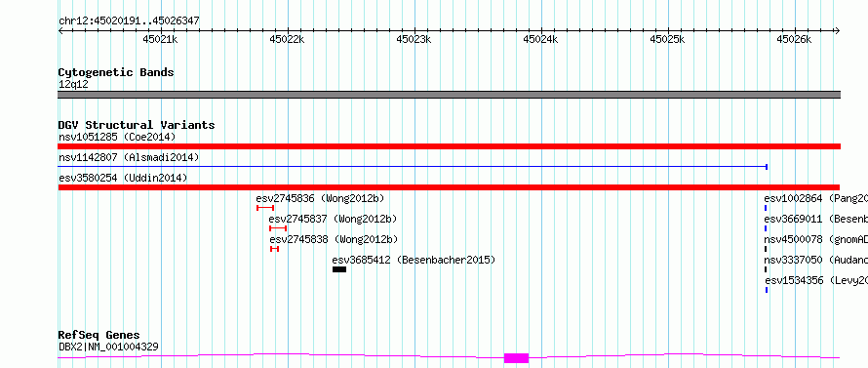Click ruler tick label 45023k
The width and height of the screenshot is (868, 368).
pyautogui.click(x=414, y=39)
